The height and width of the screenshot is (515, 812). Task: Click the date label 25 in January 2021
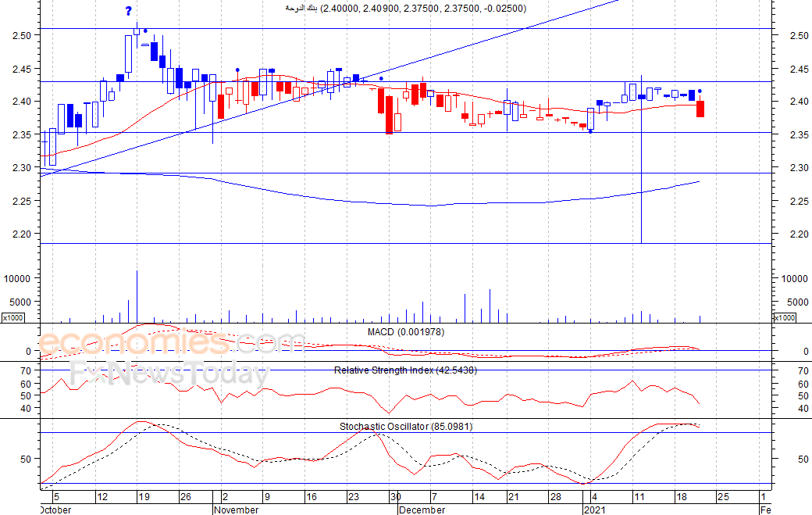tap(723, 497)
